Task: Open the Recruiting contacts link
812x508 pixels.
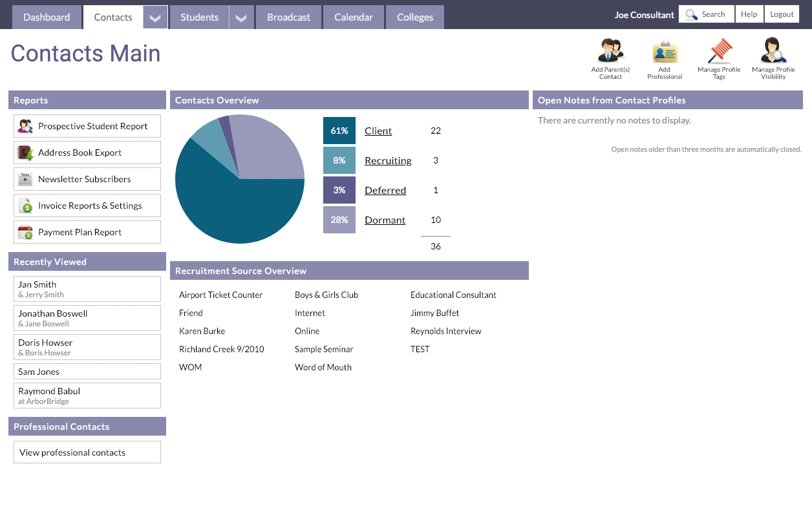Action: 388,160
